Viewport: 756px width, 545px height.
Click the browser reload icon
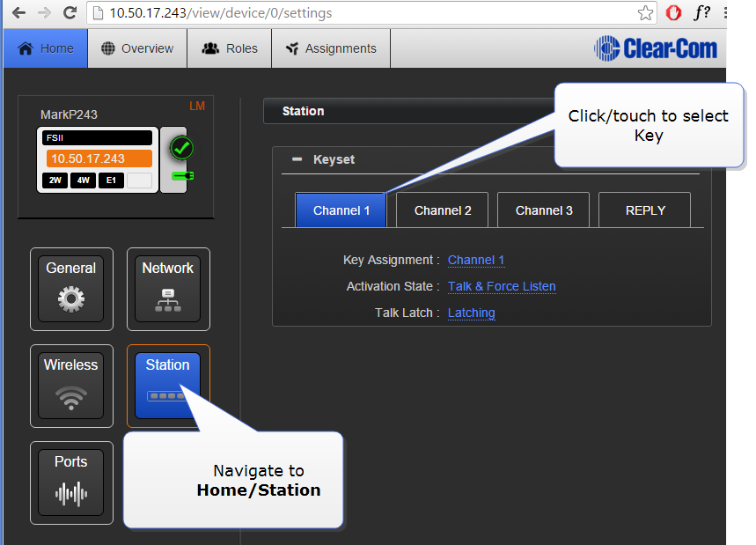click(70, 13)
